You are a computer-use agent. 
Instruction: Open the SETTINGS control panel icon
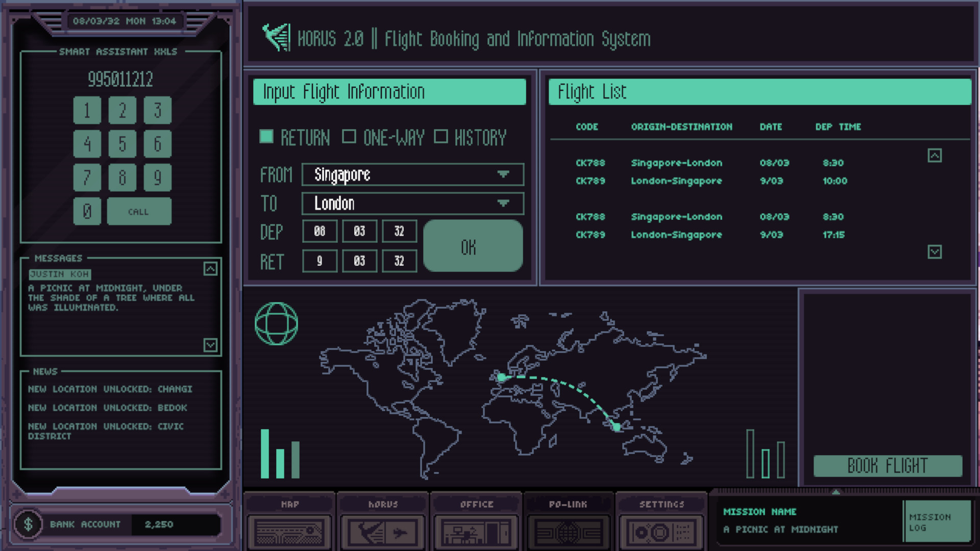click(661, 531)
